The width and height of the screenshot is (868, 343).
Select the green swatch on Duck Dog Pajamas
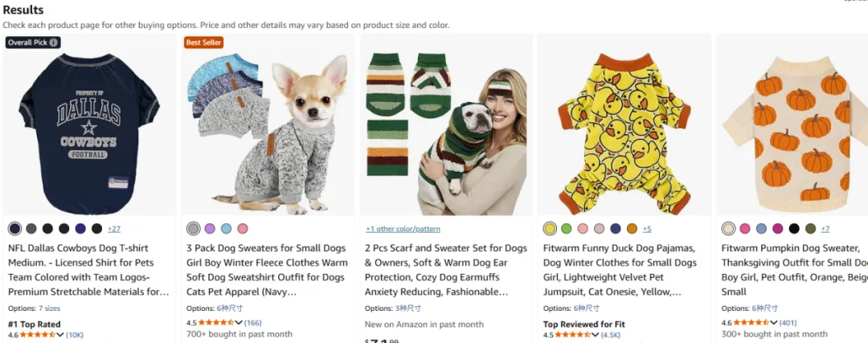pos(567,229)
